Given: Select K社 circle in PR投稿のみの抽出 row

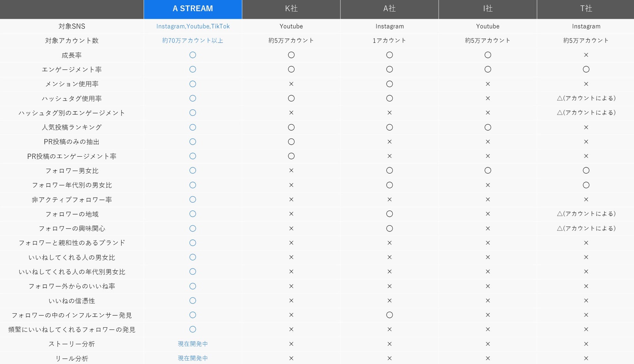Looking at the screenshot, I should tap(291, 142).
